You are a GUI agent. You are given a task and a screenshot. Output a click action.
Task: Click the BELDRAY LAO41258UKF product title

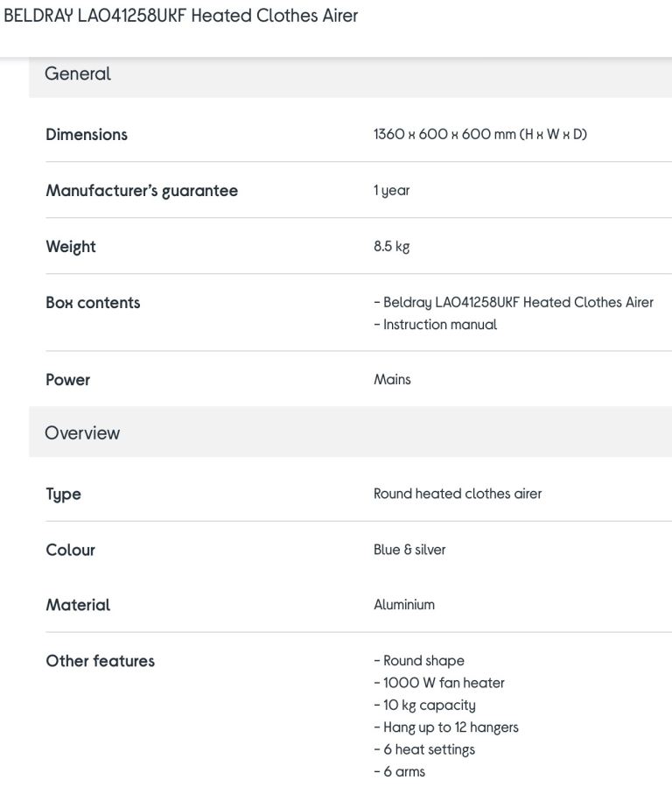pos(180,16)
